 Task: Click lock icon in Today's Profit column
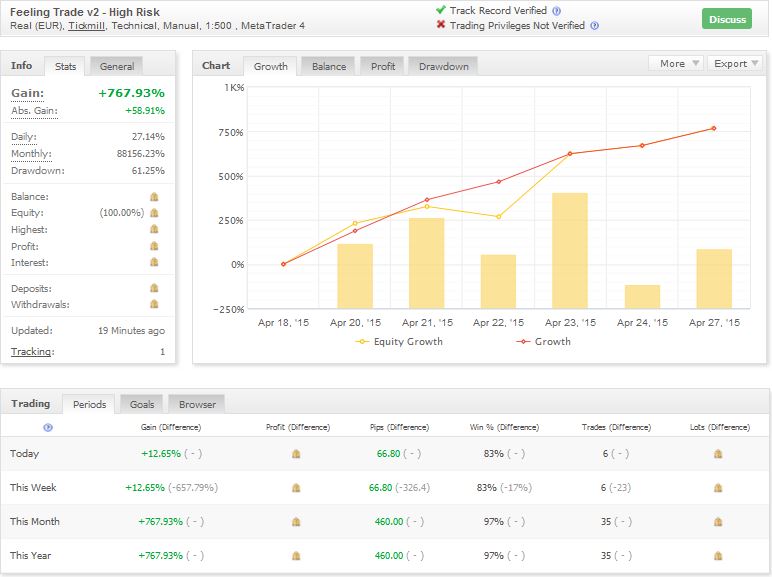pos(296,454)
